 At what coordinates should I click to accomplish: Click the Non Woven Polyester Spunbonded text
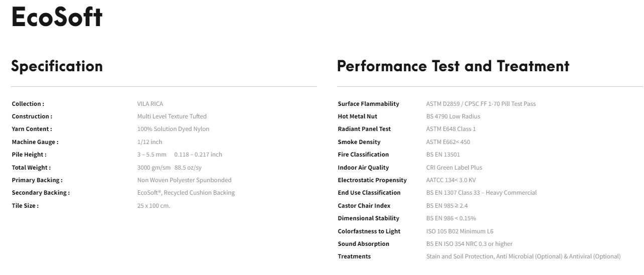pyautogui.click(x=184, y=180)
